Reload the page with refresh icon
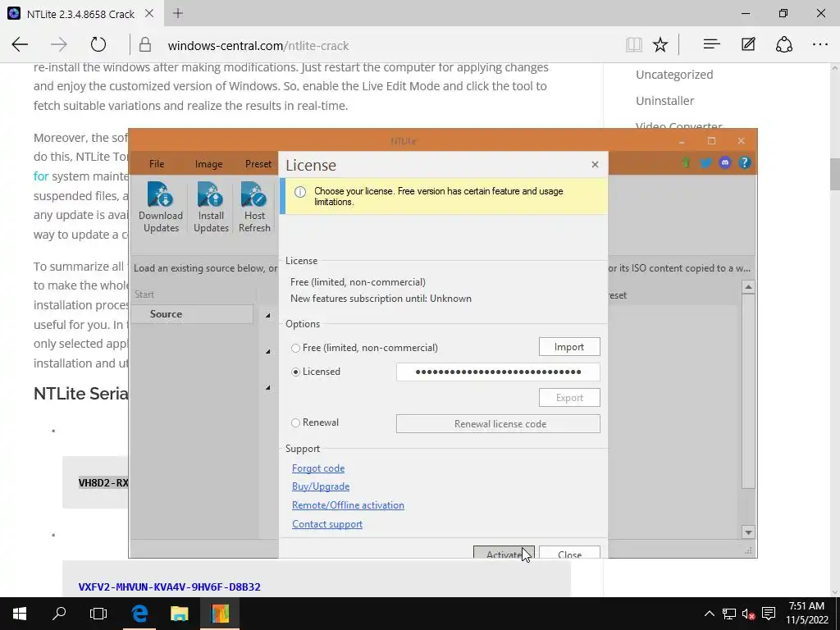The height and width of the screenshot is (630, 840). click(x=98, y=44)
